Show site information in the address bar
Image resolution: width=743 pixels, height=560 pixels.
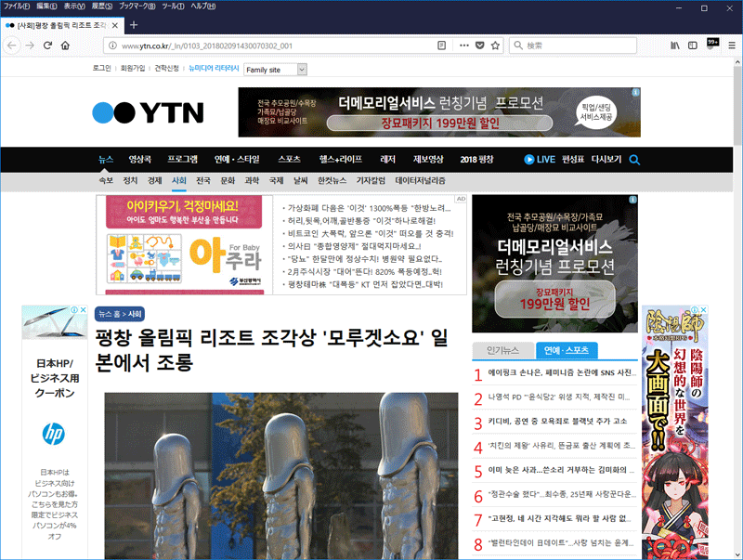tap(112, 46)
